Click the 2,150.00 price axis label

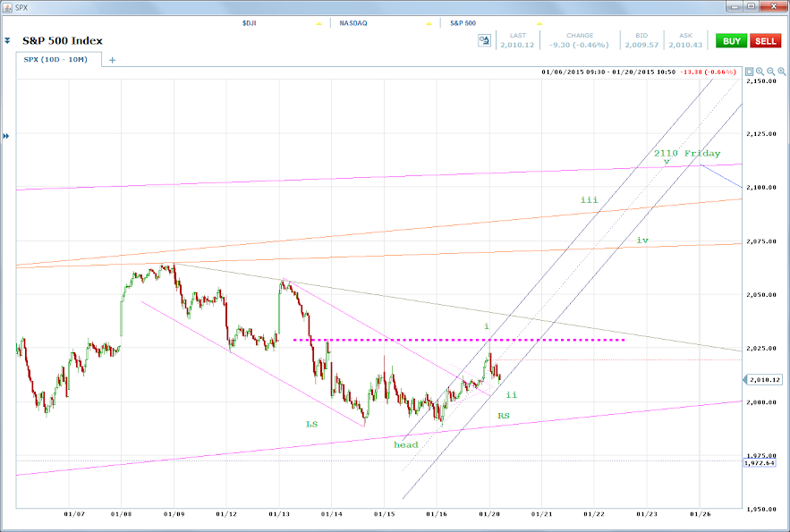pos(761,81)
